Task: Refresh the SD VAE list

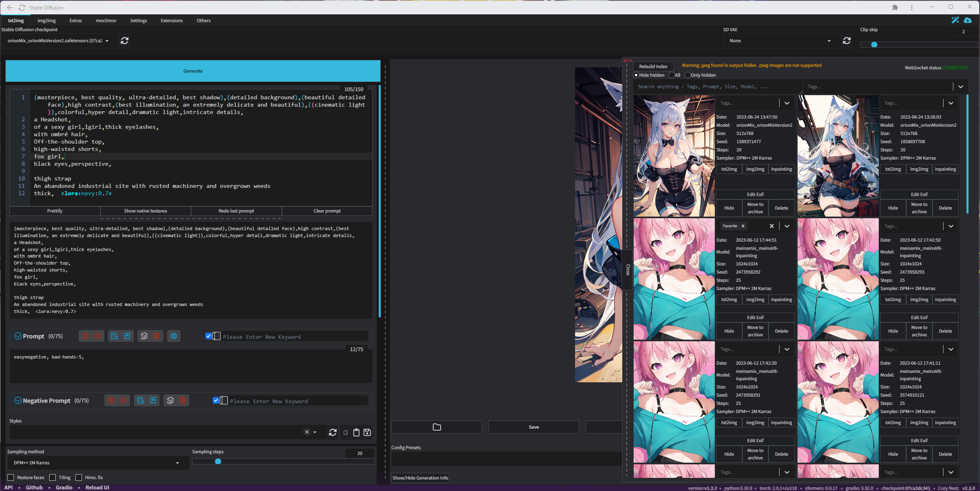Action: click(x=847, y=41)
